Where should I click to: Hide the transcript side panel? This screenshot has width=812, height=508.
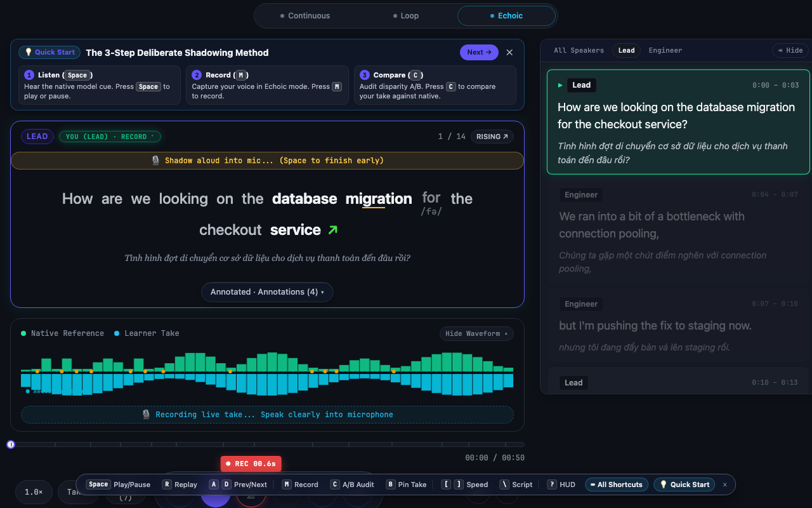(x=789, y=50)
